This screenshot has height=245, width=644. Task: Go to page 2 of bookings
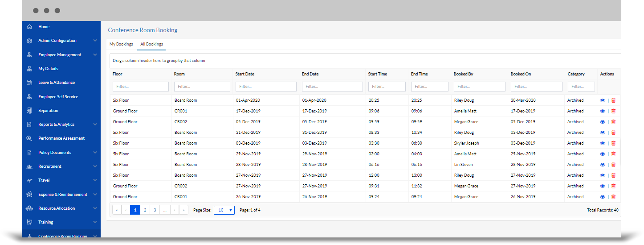point(145,210)
